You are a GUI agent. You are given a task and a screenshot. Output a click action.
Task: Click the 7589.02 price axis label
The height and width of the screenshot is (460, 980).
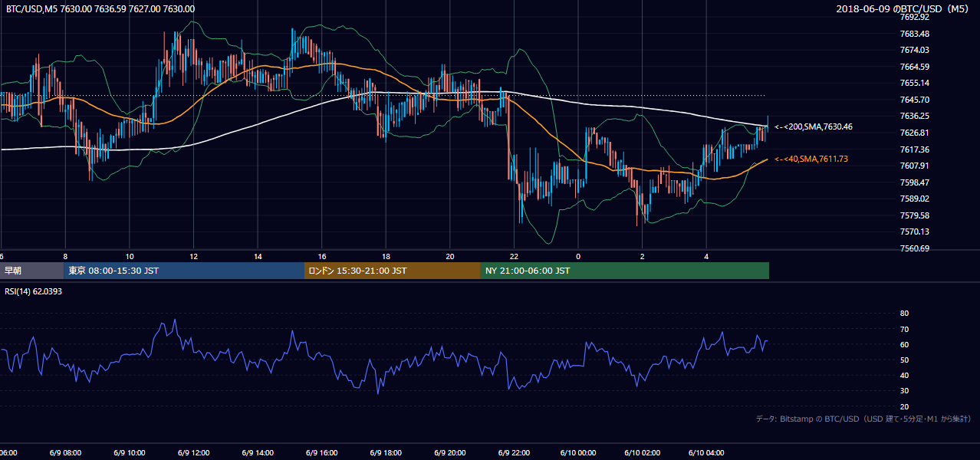pyautogui.click(x=915, y=199)
